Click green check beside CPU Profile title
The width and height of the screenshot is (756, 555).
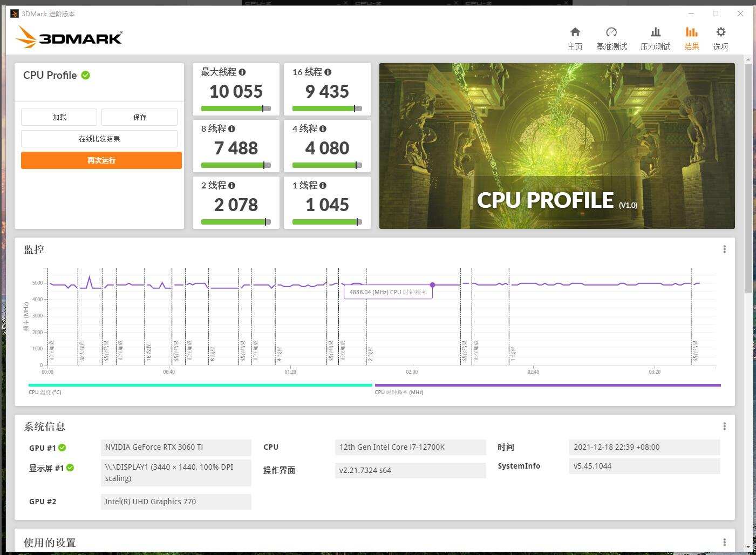[86, 75]
